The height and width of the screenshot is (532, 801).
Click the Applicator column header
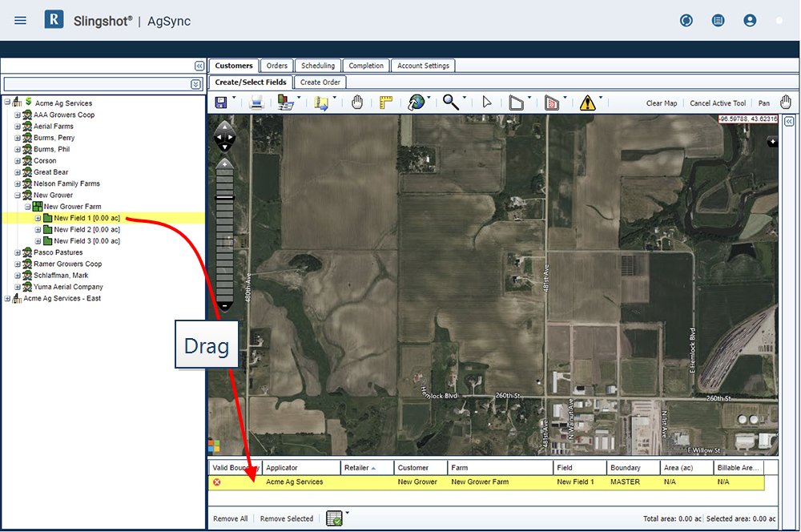pyautogui.click(x=301, y=468)
